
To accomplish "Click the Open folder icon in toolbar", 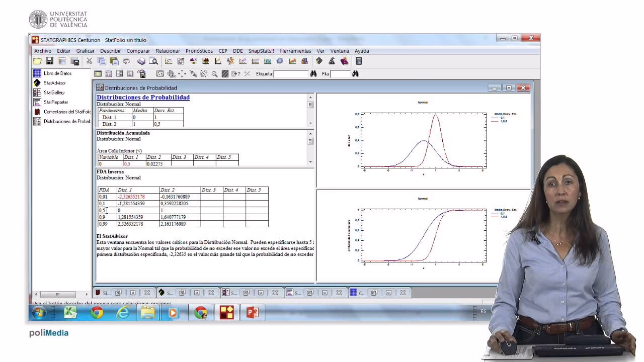I will (37, 61).
